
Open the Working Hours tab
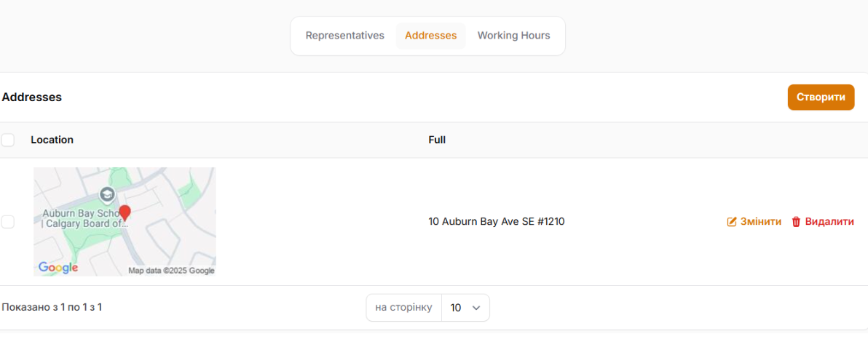point(513,36)
